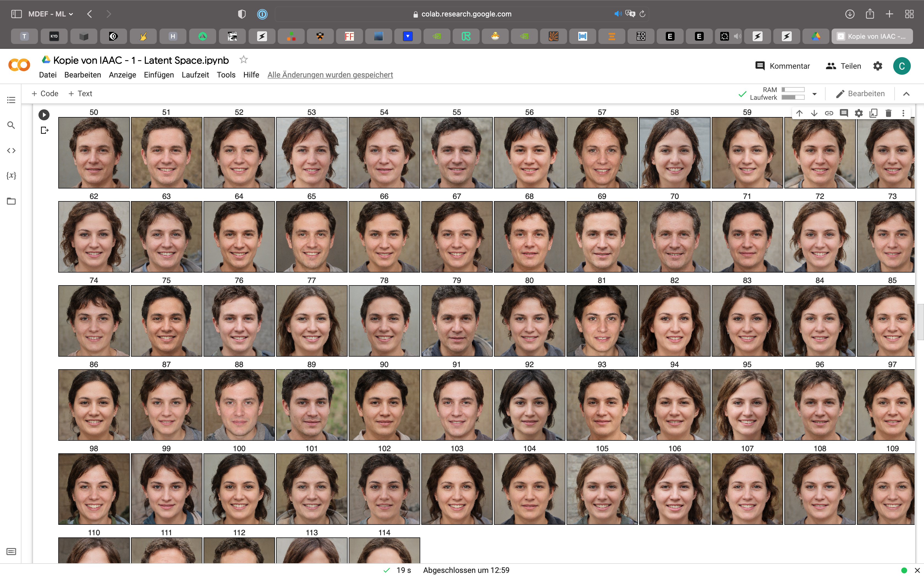
Task: Click the face thumbnail labeled 89
Action: [x=312, y=404]
